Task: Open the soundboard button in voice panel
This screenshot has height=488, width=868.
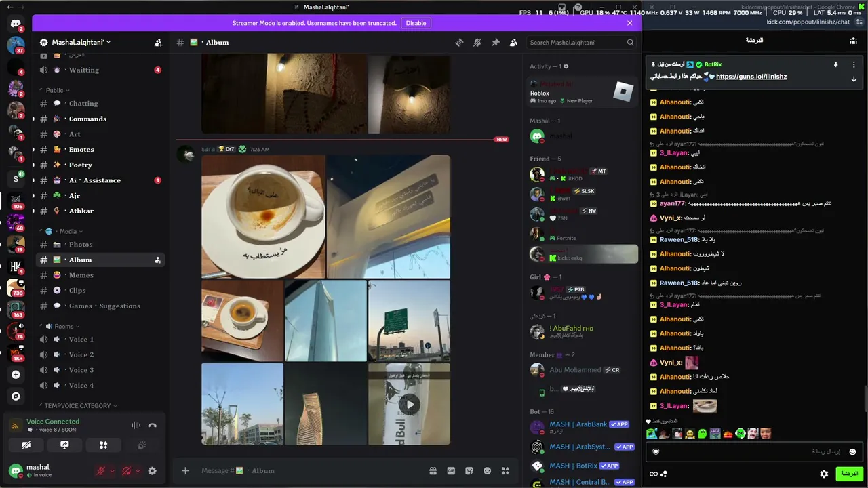Action: pyautogui.click(x=142, y=445)
